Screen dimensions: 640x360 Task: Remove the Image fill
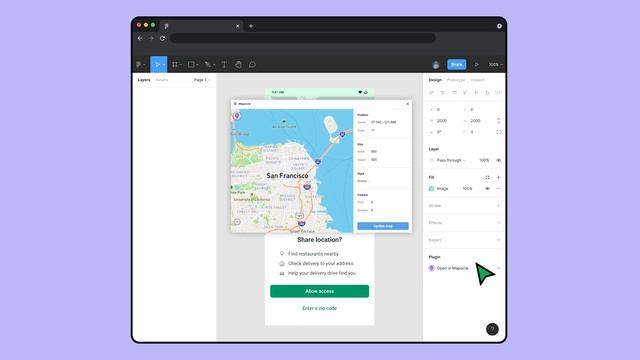coord(498,189)
